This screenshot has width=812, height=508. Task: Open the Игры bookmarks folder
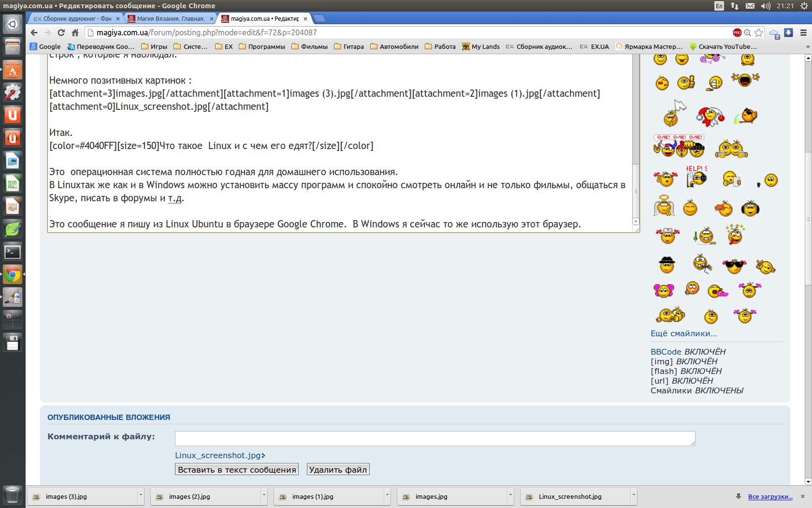pos(154,46)
